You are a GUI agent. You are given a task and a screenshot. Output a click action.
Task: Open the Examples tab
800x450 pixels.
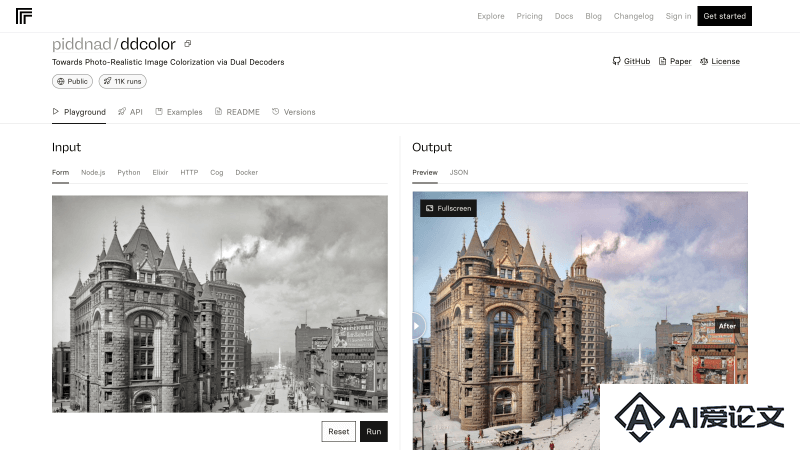pos(179,112)
